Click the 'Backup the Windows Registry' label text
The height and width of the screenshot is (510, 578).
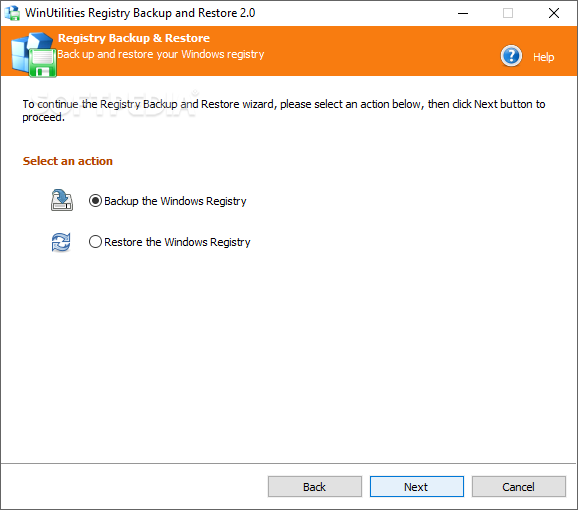coord(175,201)
